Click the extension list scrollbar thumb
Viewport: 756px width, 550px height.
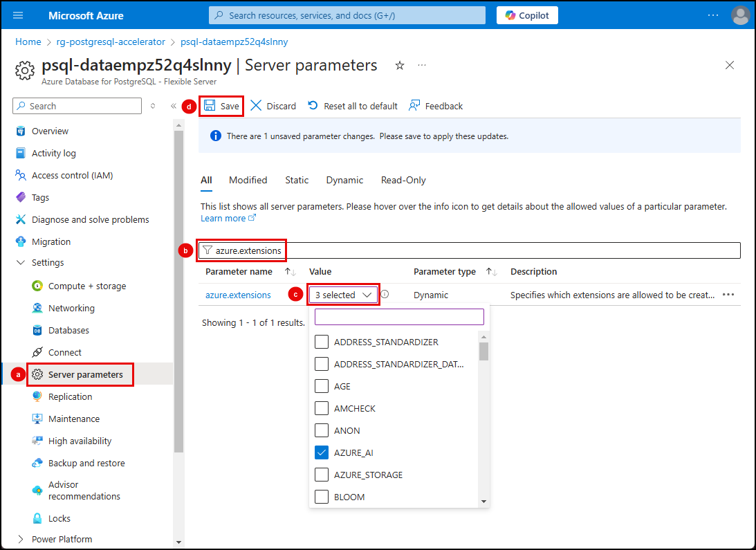click(483, 351)
